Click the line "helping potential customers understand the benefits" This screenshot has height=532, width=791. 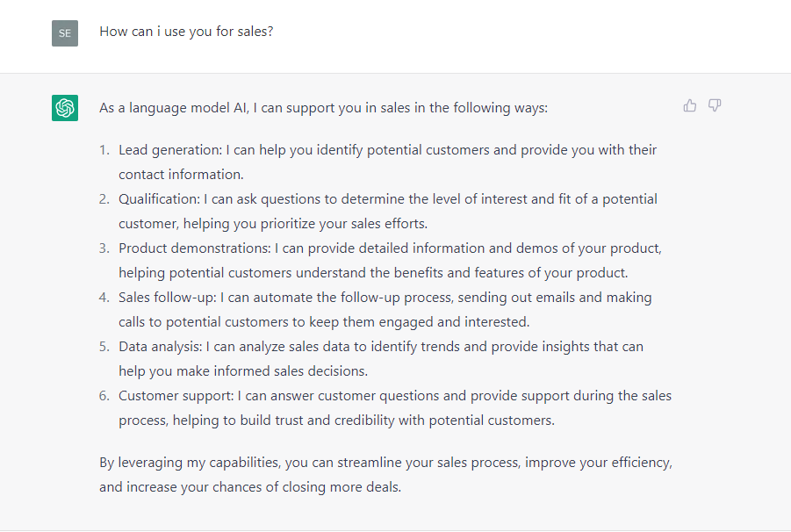(x=373, y=273)
